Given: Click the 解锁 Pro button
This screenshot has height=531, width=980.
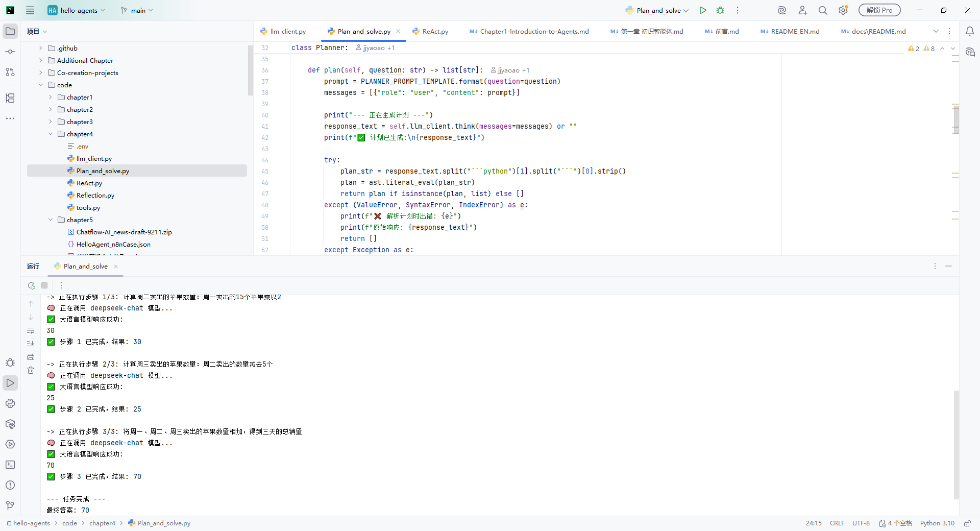Looking at the screenshot, I should click(x=879, y=10).
